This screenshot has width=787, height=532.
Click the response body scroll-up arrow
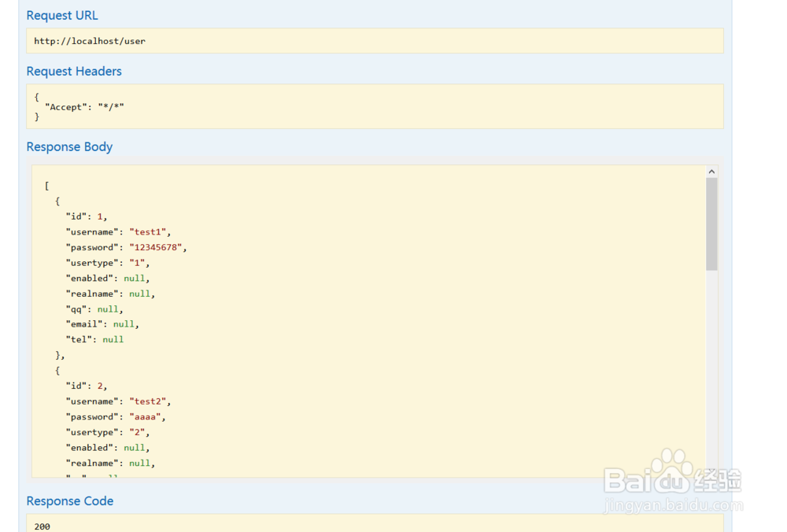point(711,172)
